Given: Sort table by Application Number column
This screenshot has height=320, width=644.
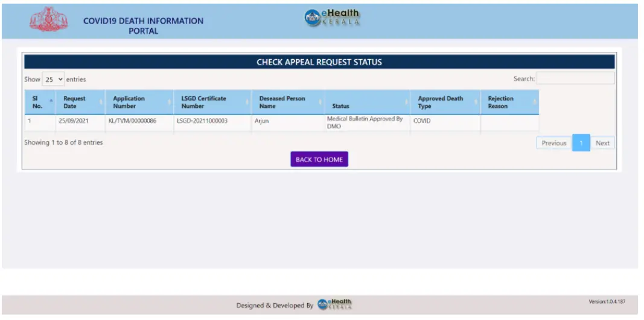Looking at the screenshot, I should (x=139, y=102).
